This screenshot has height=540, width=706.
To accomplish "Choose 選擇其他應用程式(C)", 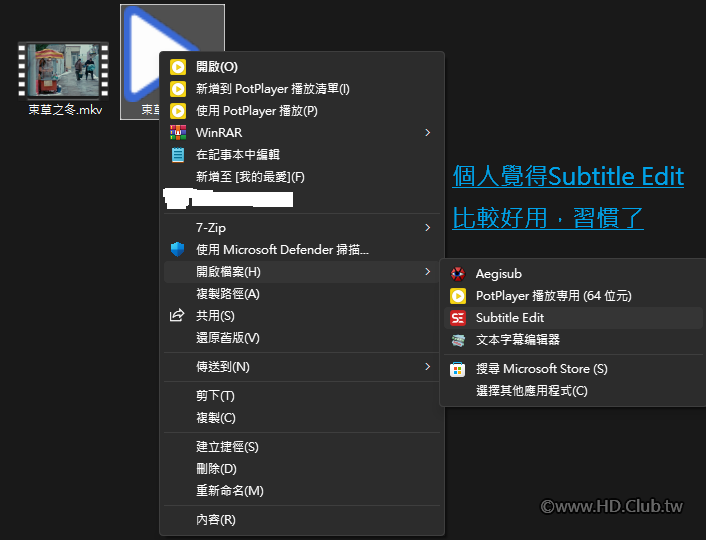I will [573, 390].
